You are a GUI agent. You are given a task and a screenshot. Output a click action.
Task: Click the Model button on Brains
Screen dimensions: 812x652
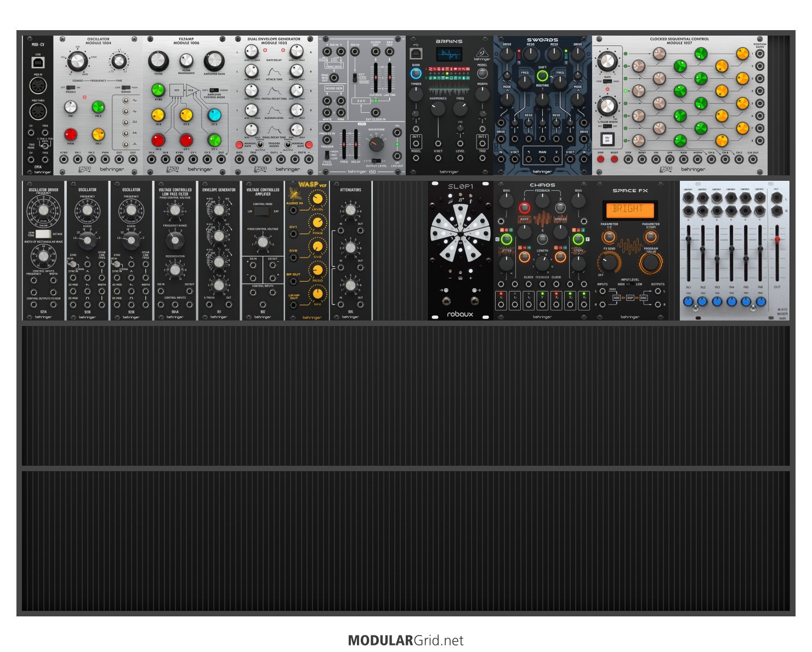coord(482,73)
